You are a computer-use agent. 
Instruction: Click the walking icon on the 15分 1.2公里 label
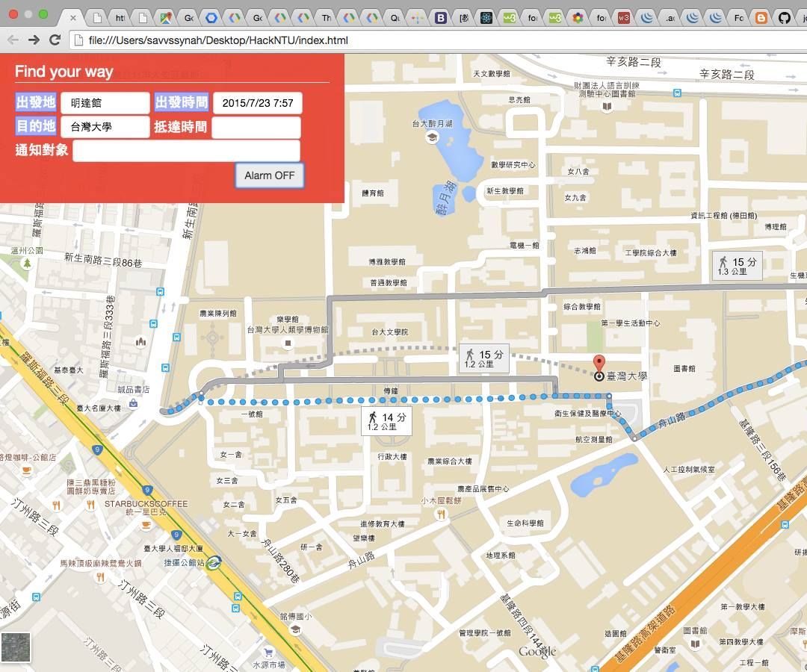[472, 353]
